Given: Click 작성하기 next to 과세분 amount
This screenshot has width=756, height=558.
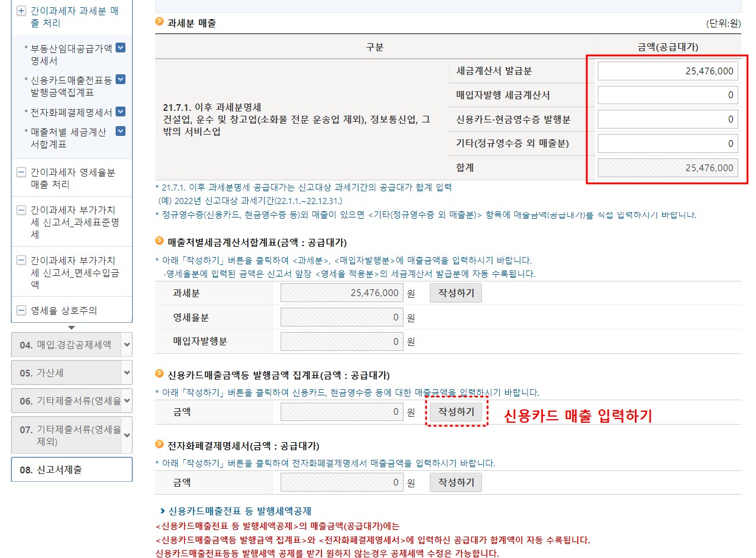Looking at the screenshot, I should coord(455,293).
